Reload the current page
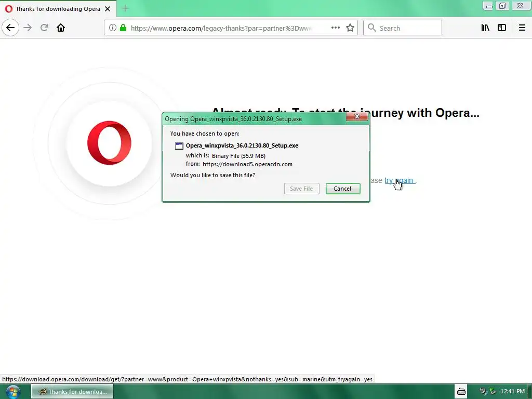Viewport: 532px width, 399px height. pos(44,28)
